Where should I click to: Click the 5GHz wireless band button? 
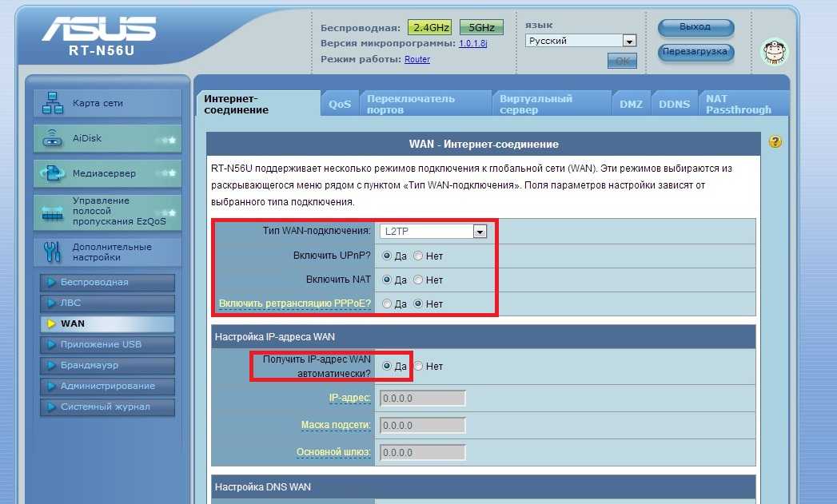pyautogui.click(x=481, y=28)
